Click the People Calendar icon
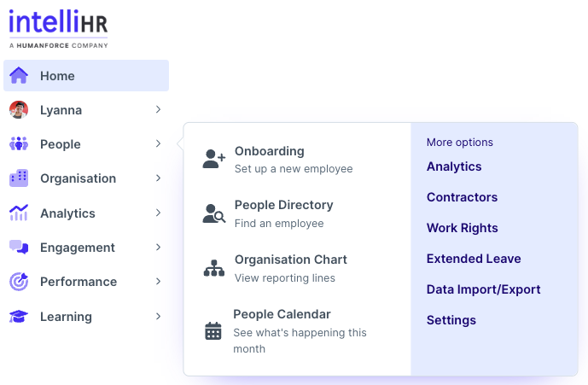The image size is (588, 385). pyautogui.click(x=213, y=331)
